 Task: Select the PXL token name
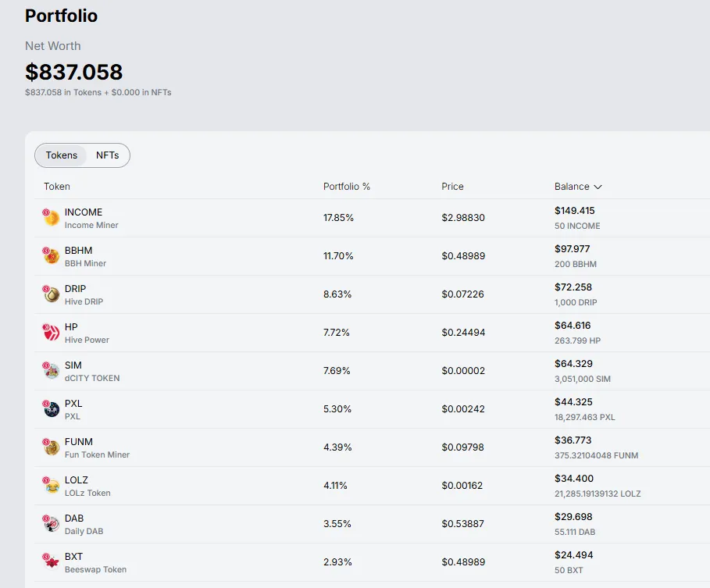pos(73,403)
